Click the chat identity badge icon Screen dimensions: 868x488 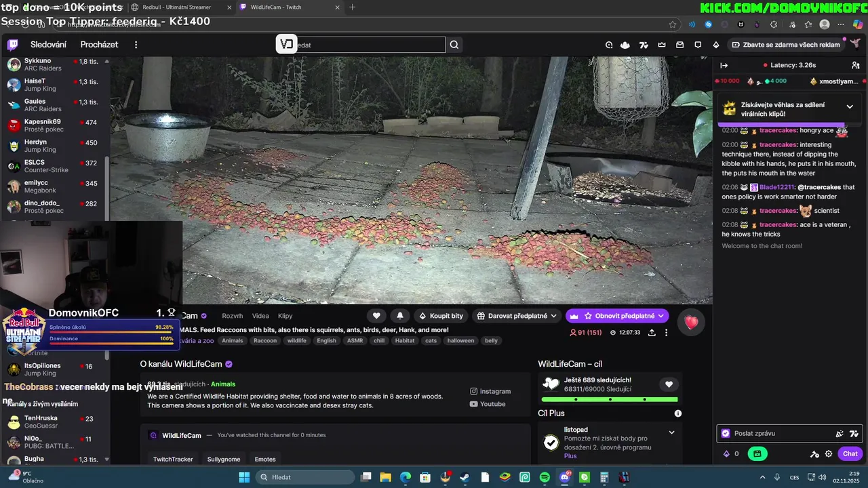(726, 434)
